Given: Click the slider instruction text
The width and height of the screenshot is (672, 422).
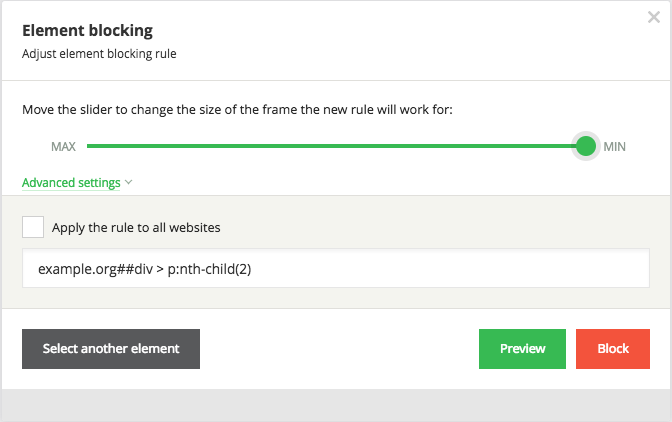Looking at the screenshot, I should 237,109.
